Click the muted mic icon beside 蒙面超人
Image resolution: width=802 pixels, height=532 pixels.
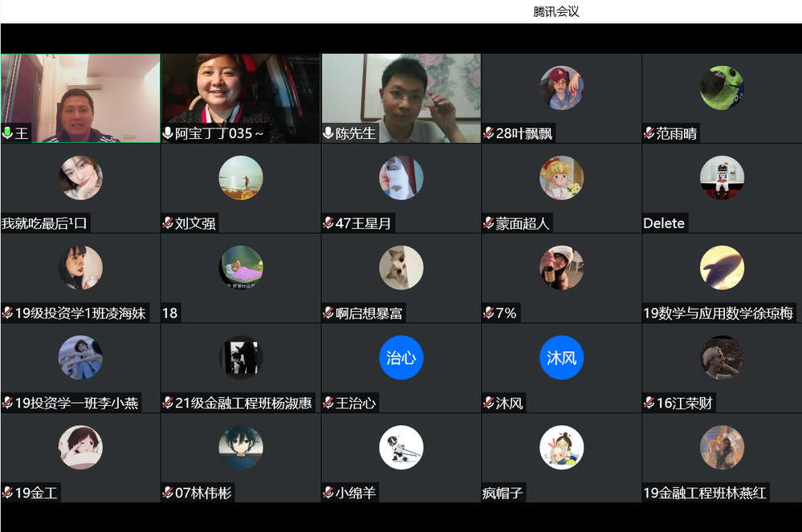488,223
